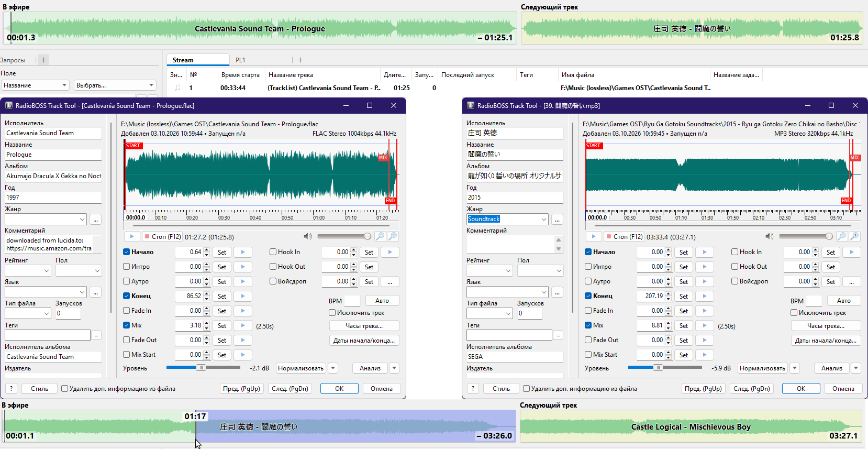Screen dimensions: 868x449
Task: Play the track in the right Track Tool window
Action: (x=594, y=237)
